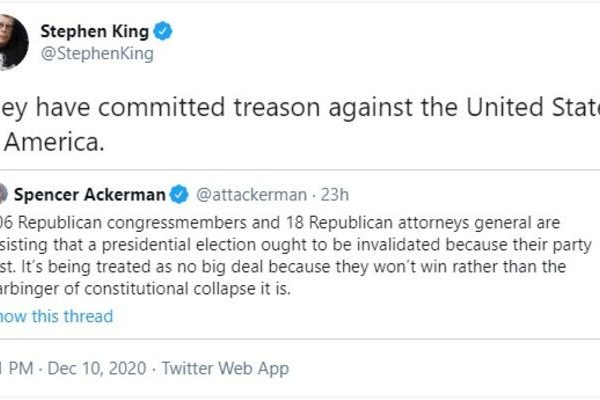Expand the thread via "Show this thread"
The width and height of the screenshot is (600, 400).
click(x=56, y=316)
